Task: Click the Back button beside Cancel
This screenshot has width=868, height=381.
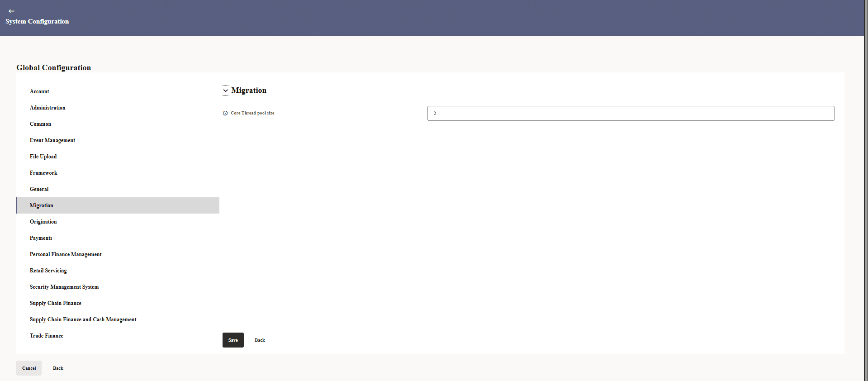Action: click(x=58, y=368)
